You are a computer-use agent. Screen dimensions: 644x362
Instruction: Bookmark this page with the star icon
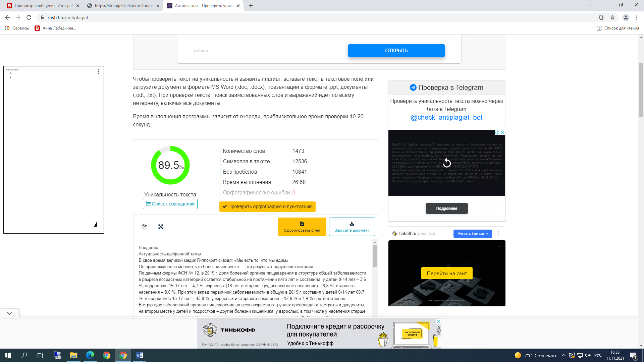pos(612,17)
